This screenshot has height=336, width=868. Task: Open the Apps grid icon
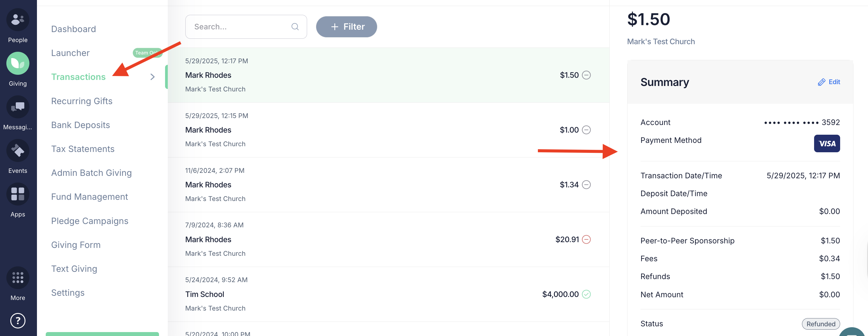pos(18,194)
